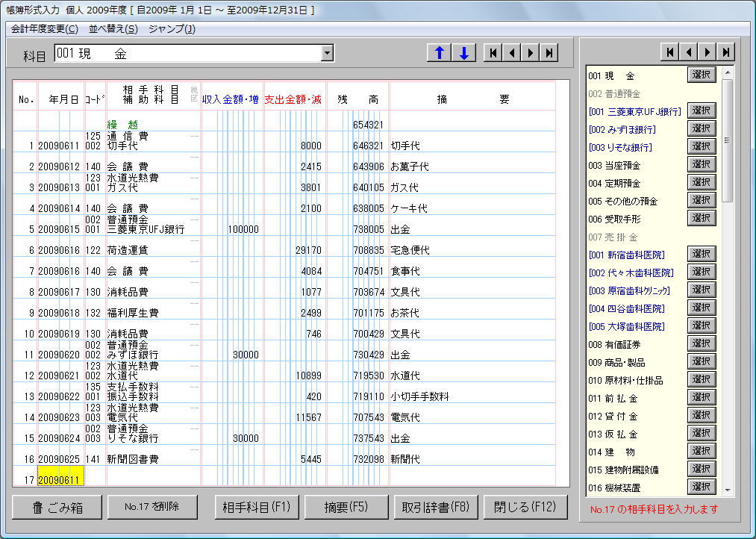Select 008 有価証券 with 選択 button
The image size is (756, 539).
click(702, 343)
